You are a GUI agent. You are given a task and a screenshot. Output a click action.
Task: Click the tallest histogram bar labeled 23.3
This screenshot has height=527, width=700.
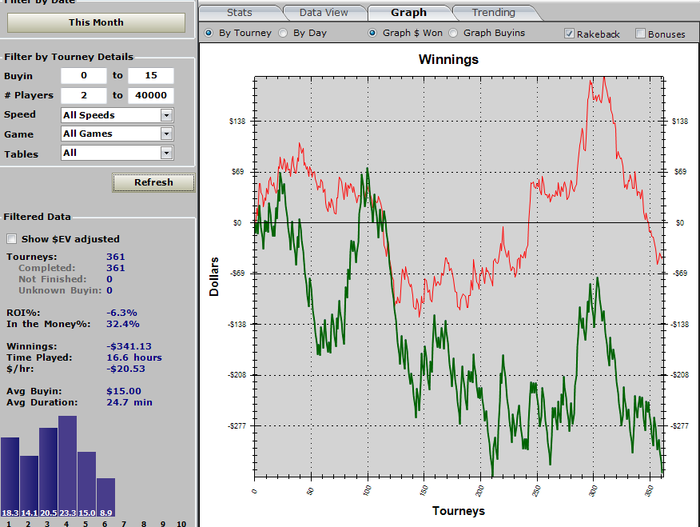pos(67,466)
